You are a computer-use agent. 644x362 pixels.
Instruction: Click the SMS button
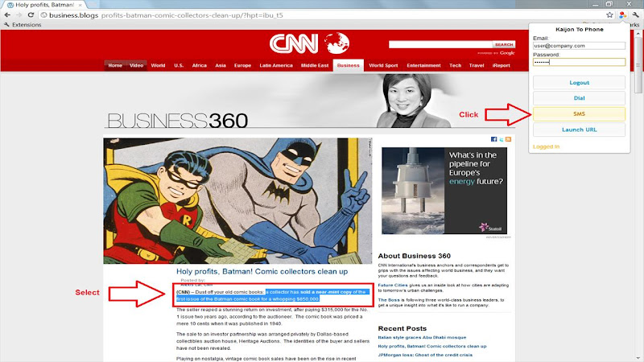click(x=579, y=113)
